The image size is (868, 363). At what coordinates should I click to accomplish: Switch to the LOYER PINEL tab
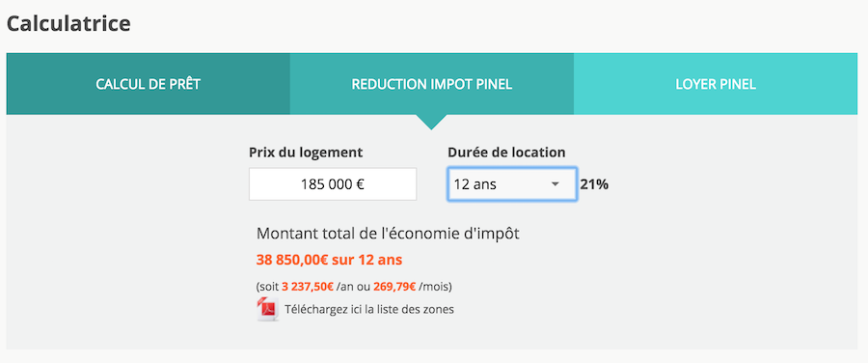[x=716, y=84]
